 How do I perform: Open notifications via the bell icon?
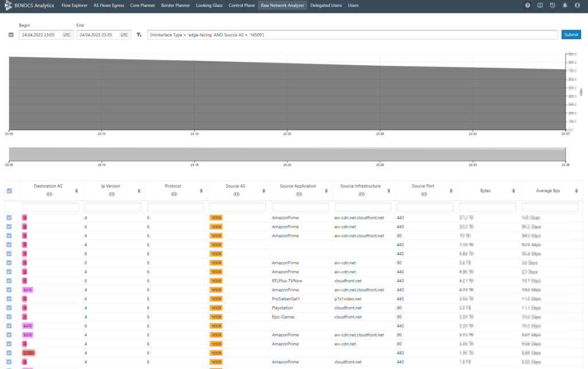point(564,6)
